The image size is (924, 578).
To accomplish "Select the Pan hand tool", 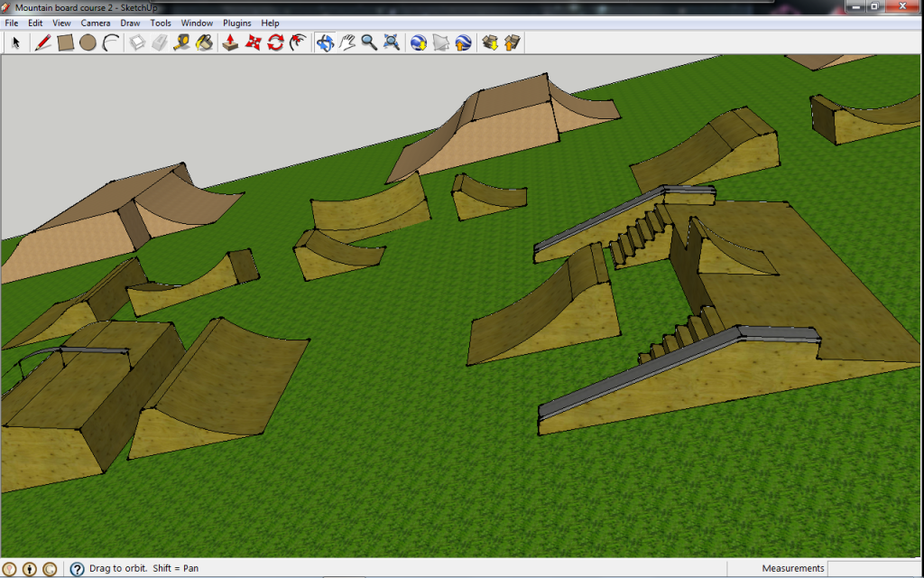I will coord(347,42).
